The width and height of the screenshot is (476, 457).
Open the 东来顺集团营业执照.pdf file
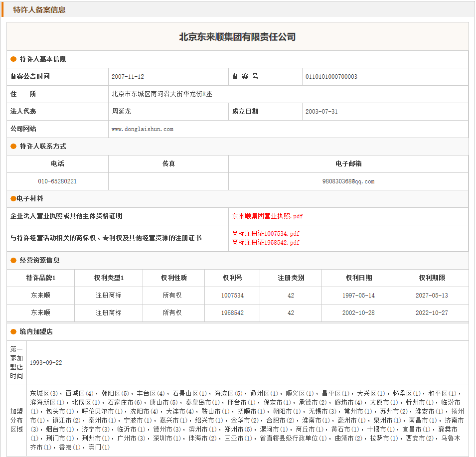(x=267, y=216)
